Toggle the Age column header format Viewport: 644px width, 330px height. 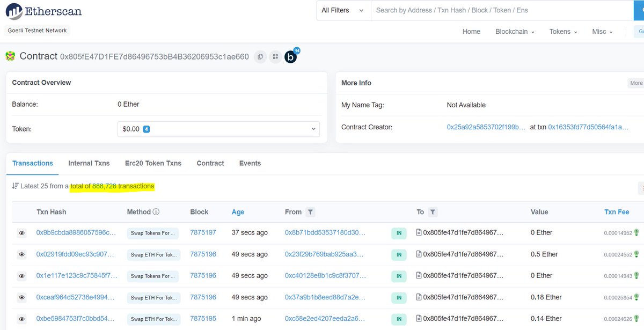[238, 212]
